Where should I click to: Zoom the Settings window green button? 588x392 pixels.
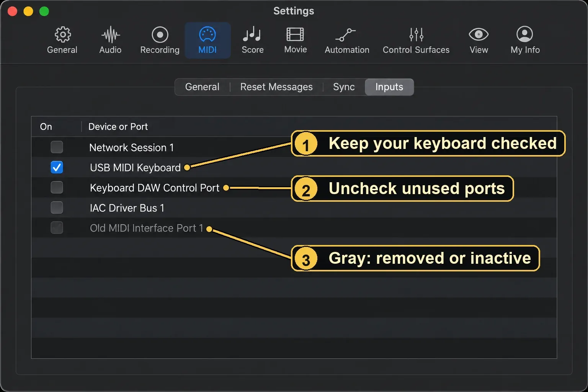pyautogui.click(x=44, y=11)
